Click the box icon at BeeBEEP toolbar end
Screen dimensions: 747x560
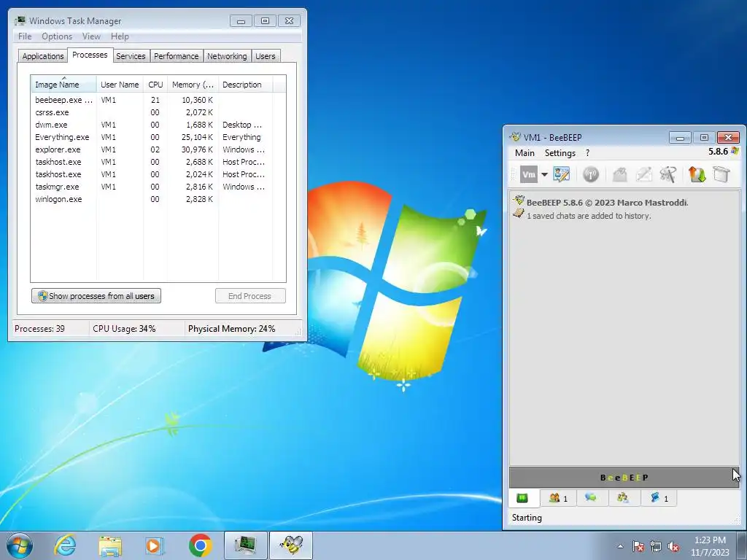click(721, 174)
